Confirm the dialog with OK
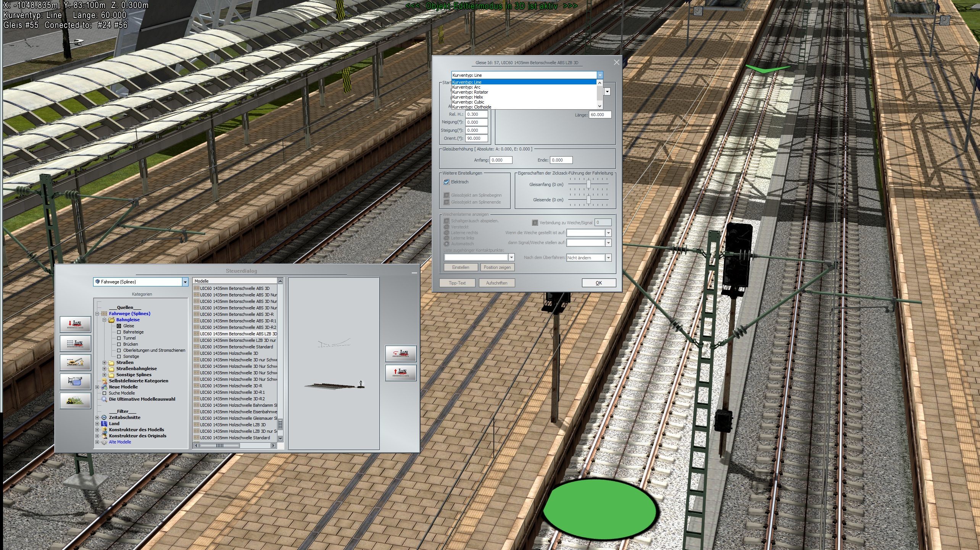Viewport: 980px width, 550px height. (598, 283)
